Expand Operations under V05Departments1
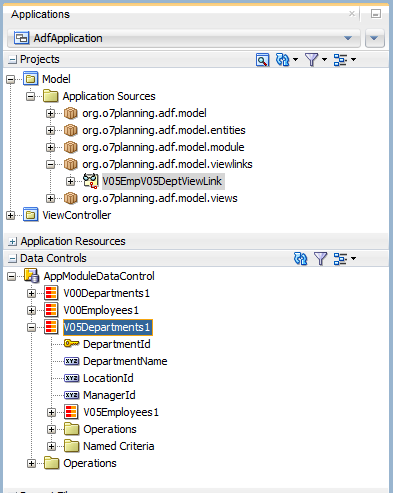393x493 pixels. (51, 430)
